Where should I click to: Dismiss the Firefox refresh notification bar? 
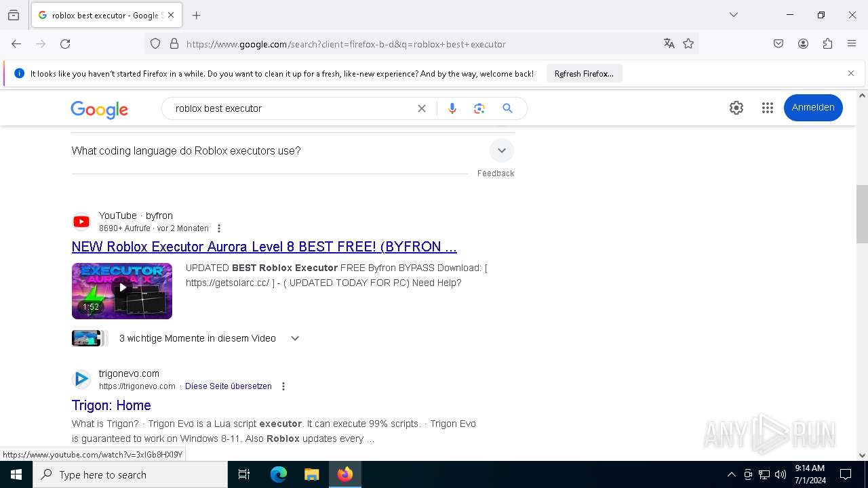tap(851, 73)
